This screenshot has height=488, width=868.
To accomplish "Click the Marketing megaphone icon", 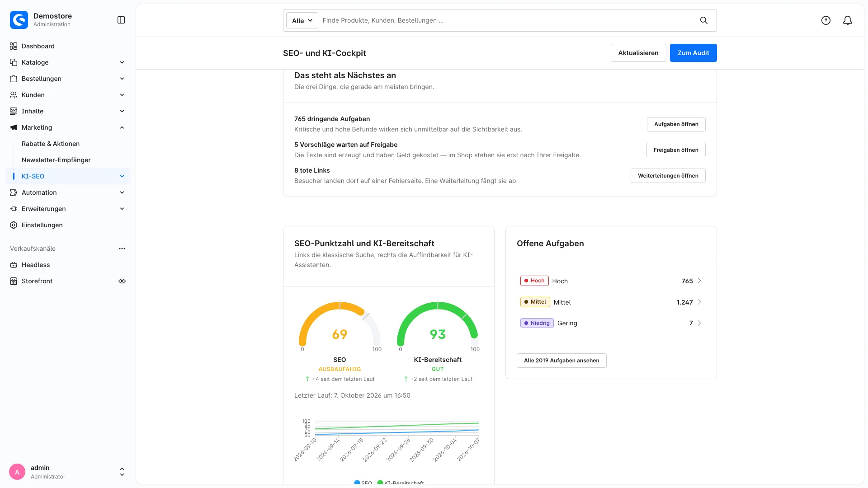I will coord(14,127).
